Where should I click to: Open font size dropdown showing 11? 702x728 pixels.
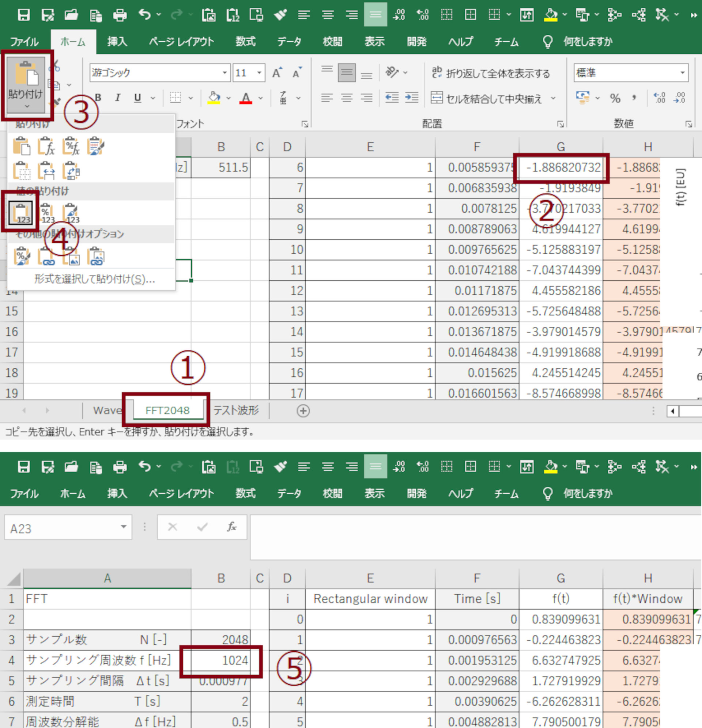coord(259,72)
